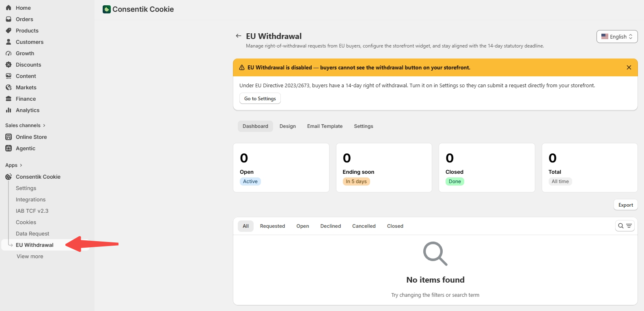Click the No items found heading

435,280
